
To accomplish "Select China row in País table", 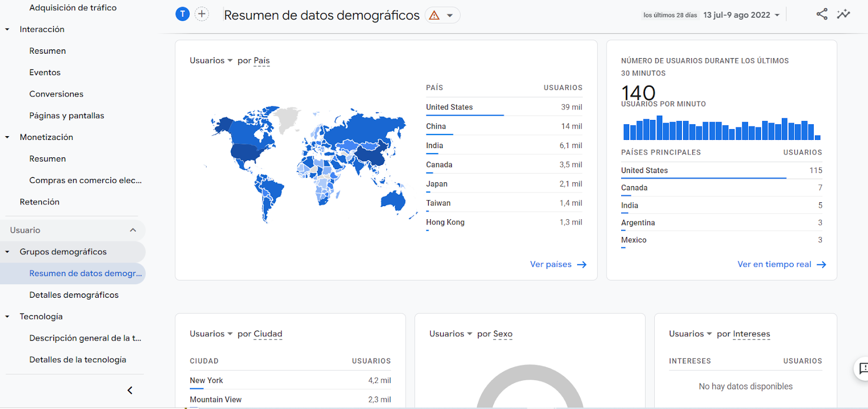I will click(504, 126).
